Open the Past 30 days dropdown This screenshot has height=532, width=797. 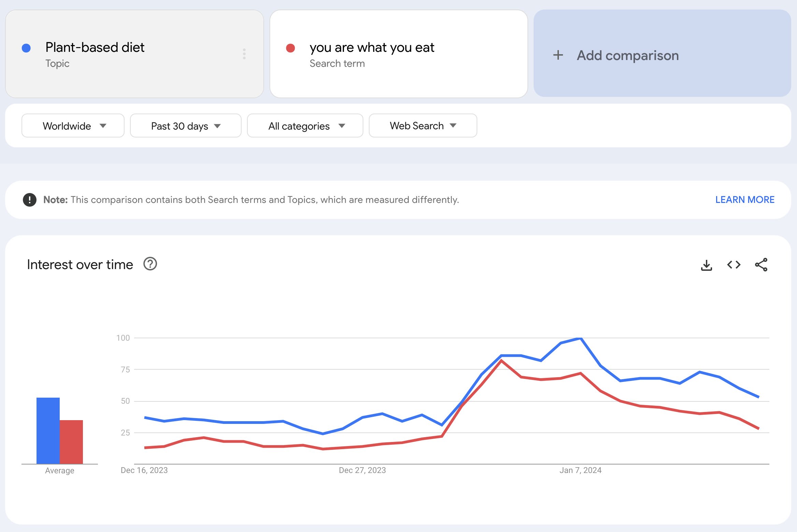click(x=186, y=126)
